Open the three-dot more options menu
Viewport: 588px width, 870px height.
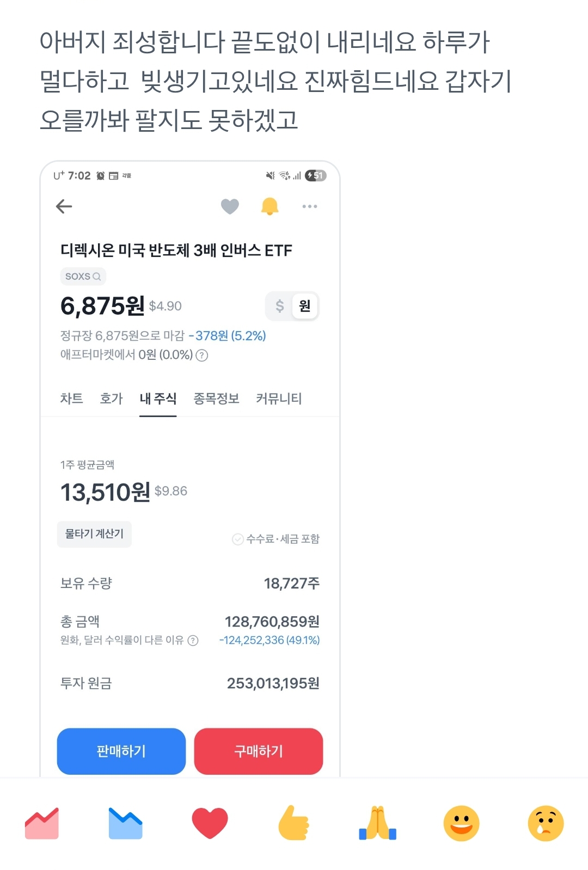309,206
